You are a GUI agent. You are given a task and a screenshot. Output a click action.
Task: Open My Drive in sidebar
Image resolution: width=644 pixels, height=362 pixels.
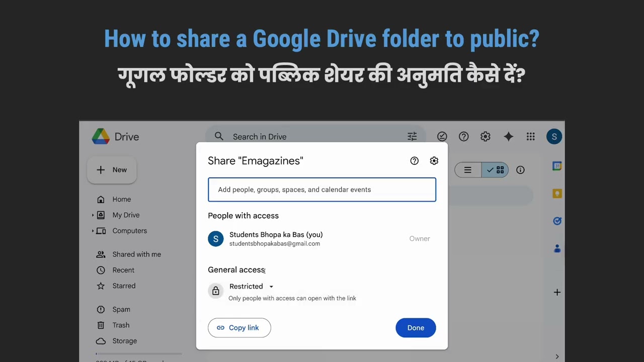pos(126,215)
